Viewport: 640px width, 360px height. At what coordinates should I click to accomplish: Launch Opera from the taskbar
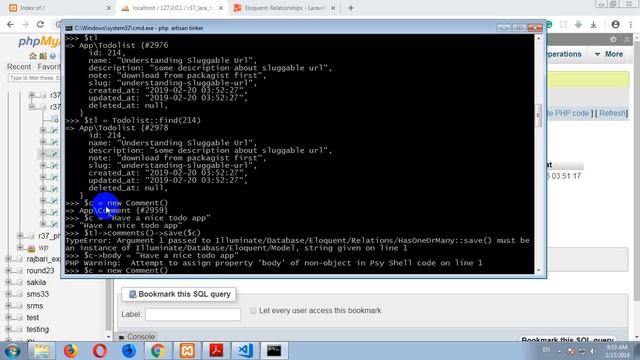click(100, 351)
